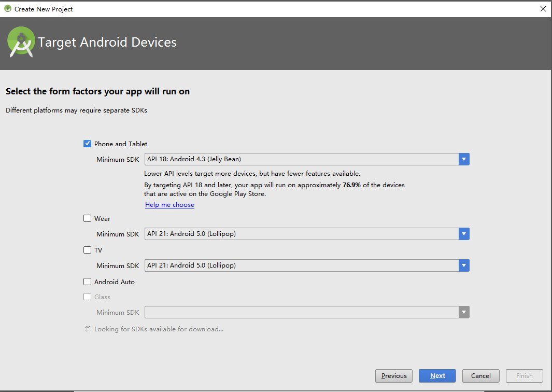
Task: Click the blue dropdown arrow for Phone SDK
Action: click(x=463, y=159)
